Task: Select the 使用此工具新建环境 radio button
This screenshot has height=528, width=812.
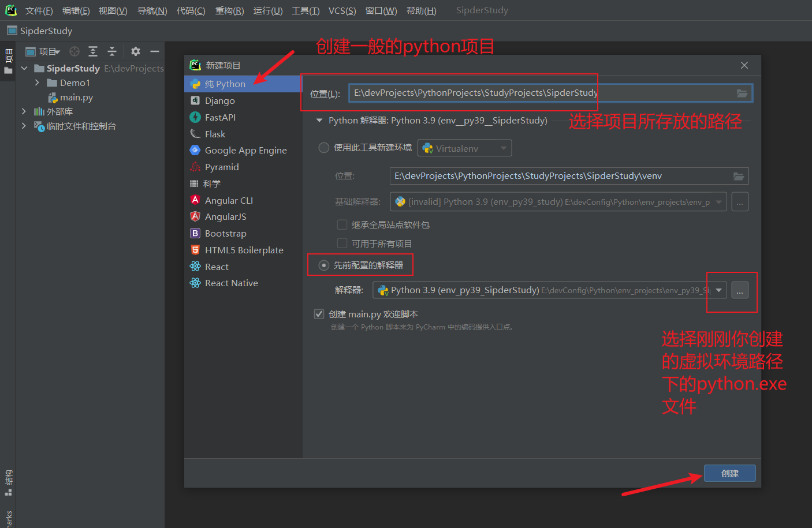Action: pyautogui.click(x=324, y=148)
